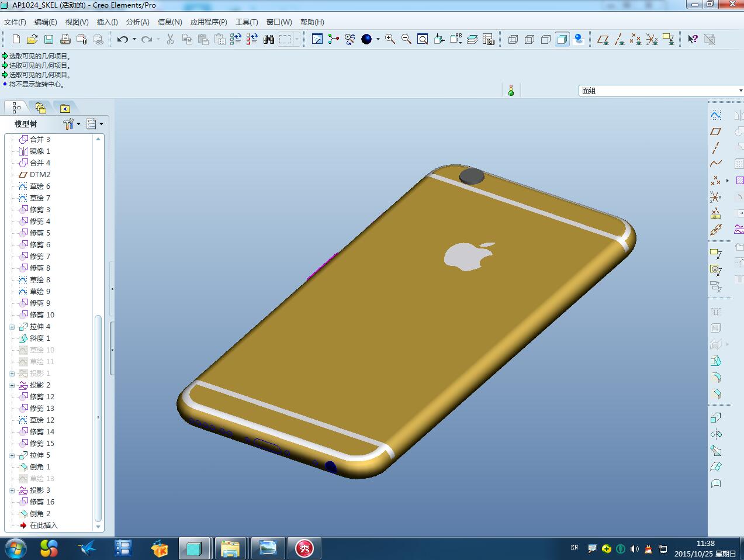Toggle datum planes visibility
The image size is (744, 560).
point(603,39)
